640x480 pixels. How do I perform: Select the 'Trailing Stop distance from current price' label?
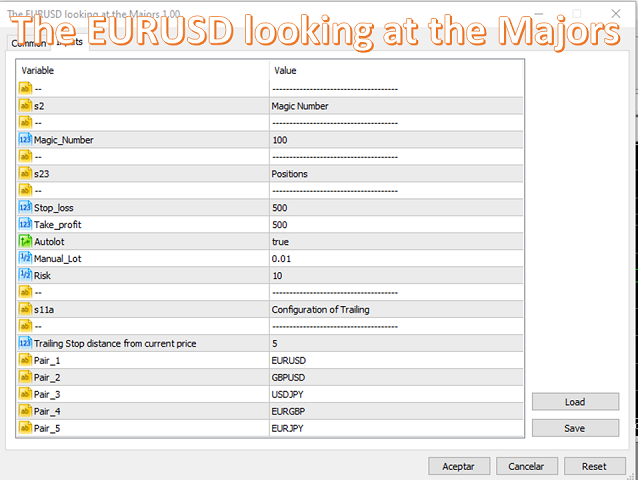point(115,344)
